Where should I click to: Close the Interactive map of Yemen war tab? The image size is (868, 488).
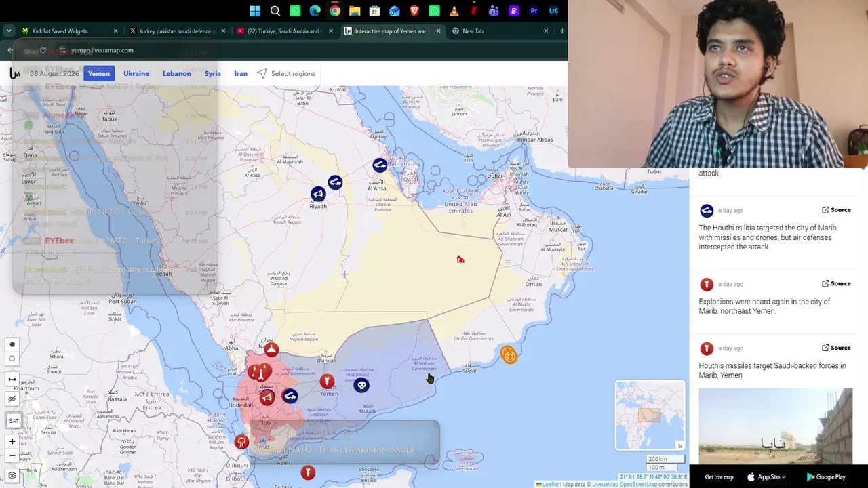(438, 31)
